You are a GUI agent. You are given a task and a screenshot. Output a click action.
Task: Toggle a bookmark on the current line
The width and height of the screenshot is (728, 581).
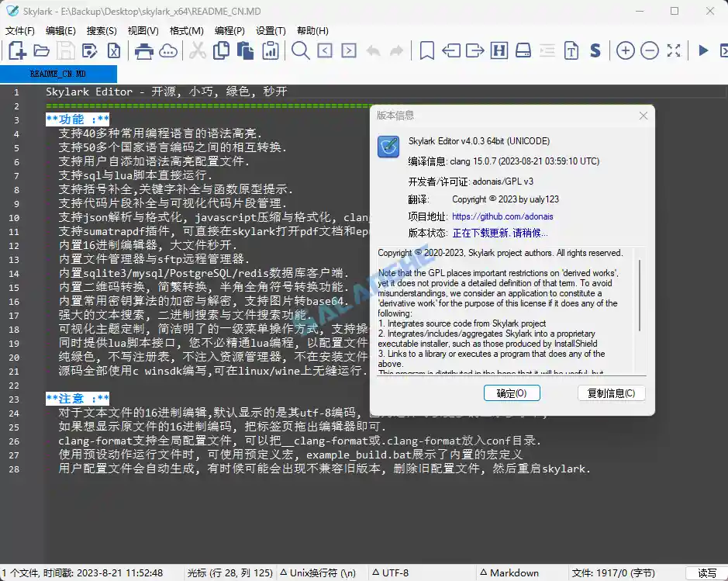point(426,50)
